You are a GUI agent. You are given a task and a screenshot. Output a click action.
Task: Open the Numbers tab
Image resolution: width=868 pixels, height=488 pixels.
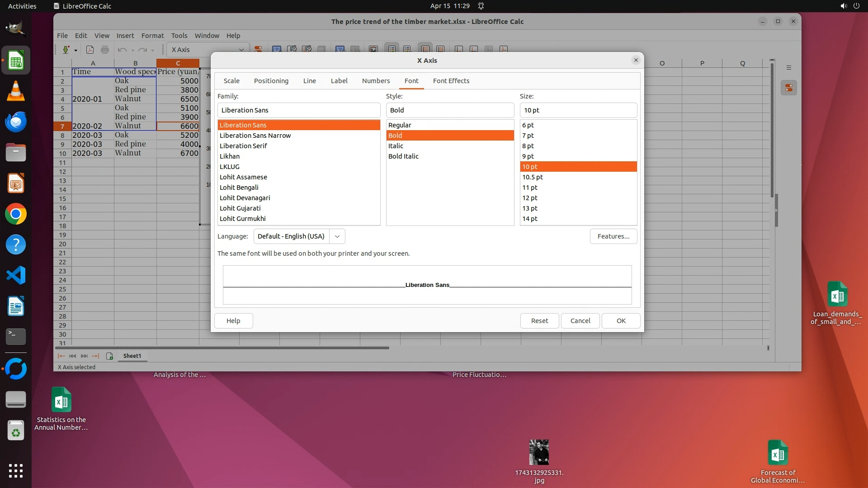coord(376,81)
